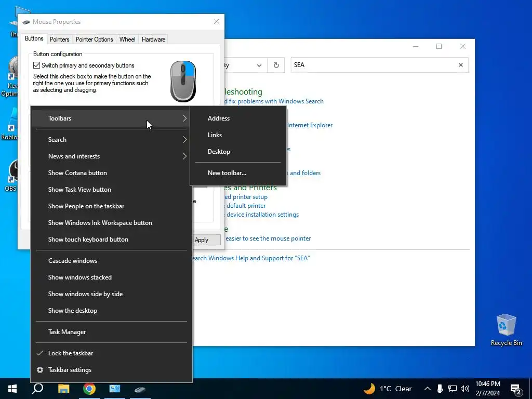Expand News and interests submenu
The width and height of the screenshot is (532, 399).
tap(112, 156)
